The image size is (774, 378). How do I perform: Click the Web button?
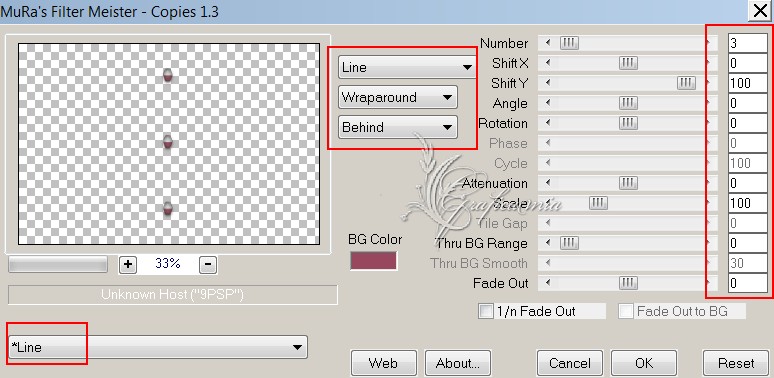(x=384, y=363)
